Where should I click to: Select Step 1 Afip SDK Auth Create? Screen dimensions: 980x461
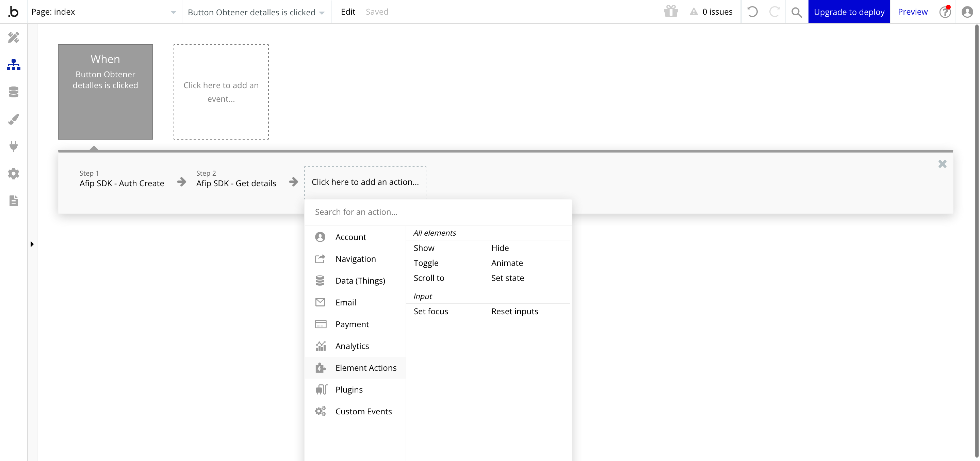pyautogui.click(x=122, y=179)
